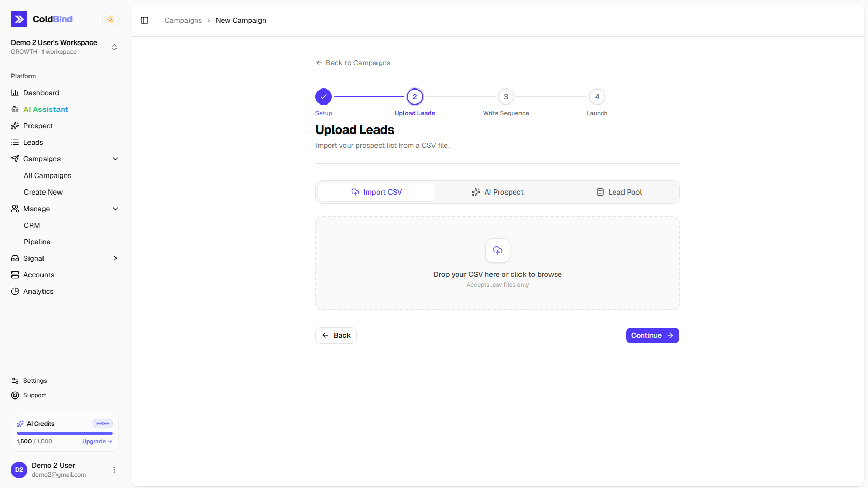
Task: Click the Analytics pie chart icon
Action: click(15, 291)
